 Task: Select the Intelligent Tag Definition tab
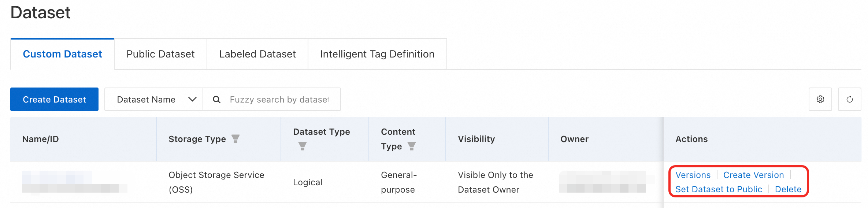(377, 54)
